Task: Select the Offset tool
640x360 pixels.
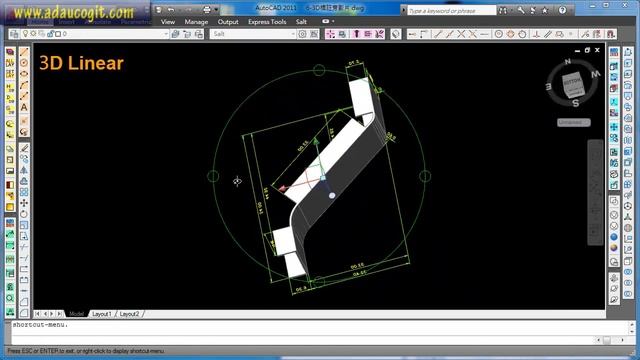Action: (x=24, y=181)
